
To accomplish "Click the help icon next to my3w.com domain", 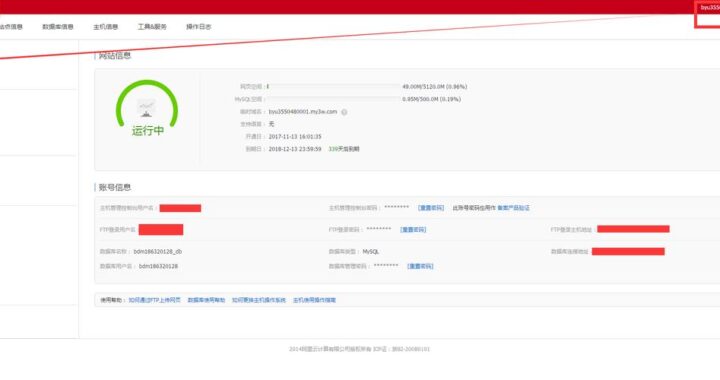I will pos(344,112).
